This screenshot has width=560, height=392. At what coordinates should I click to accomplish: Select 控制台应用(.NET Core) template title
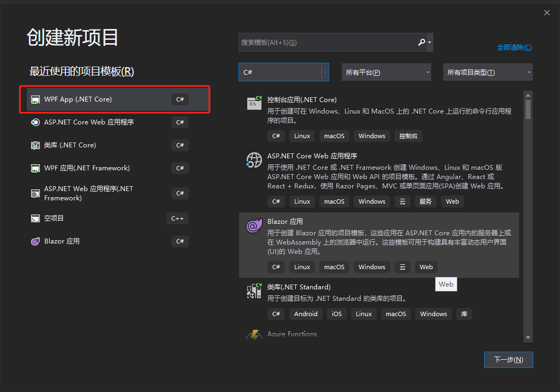click(x=302, y=100)
